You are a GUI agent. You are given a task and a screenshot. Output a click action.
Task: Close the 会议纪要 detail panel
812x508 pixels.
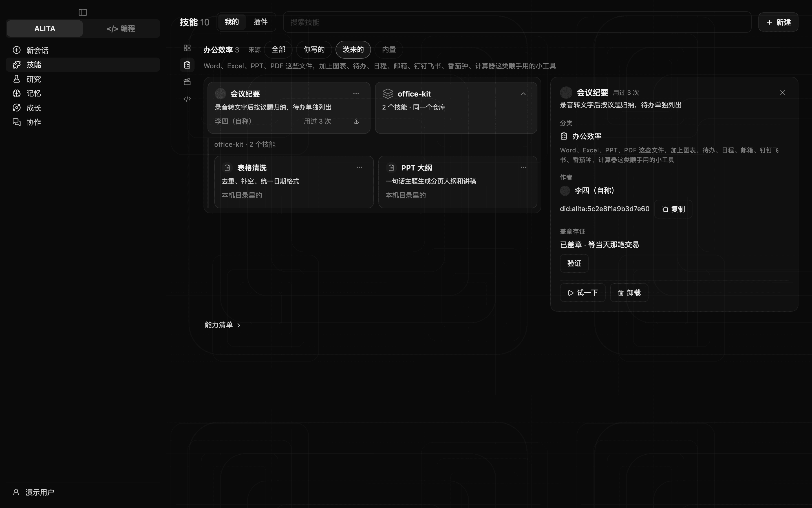click(x=782, y=93)
